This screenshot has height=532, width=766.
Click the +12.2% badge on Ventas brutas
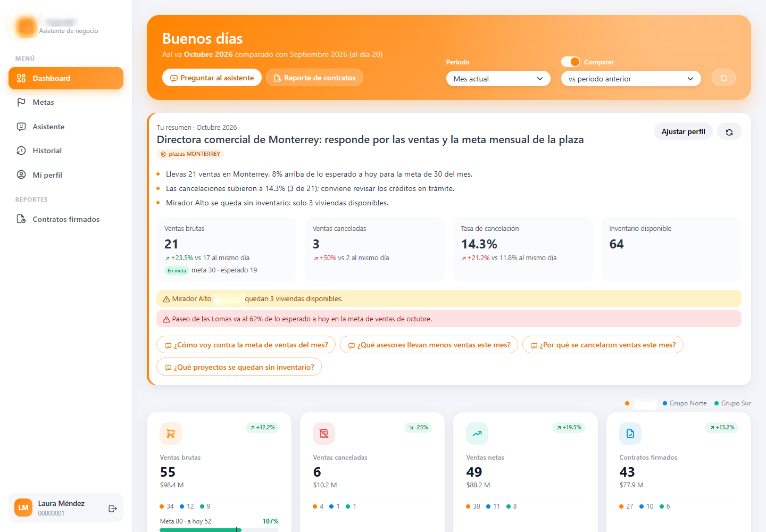tap(263, 428)
